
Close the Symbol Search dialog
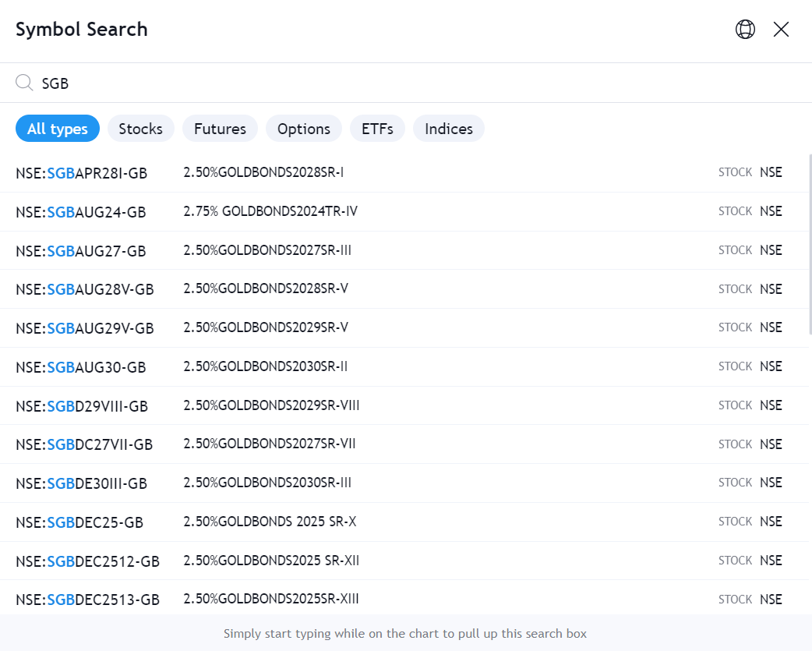tap(781, 30)
